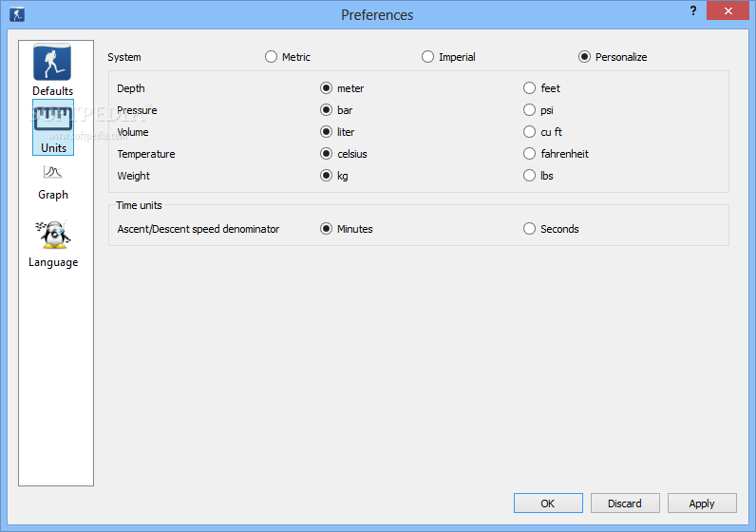Click the Subsurface app icon in title bar

click(x=17, y=14)
